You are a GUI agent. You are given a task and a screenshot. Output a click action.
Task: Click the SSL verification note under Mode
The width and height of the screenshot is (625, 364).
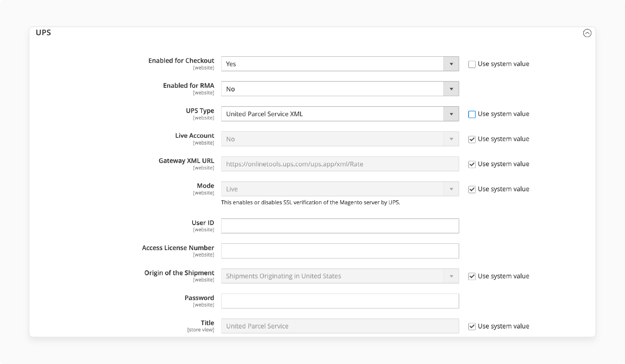point(311,202)
